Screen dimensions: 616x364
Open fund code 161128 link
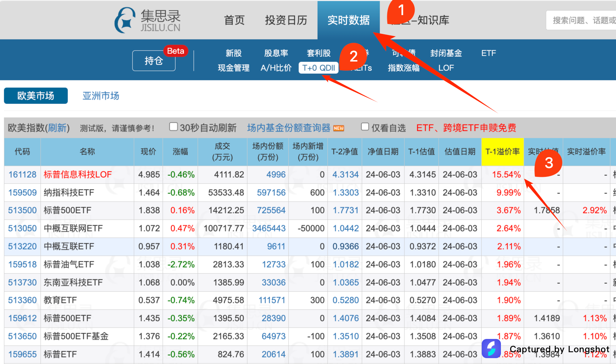(23, 175)
